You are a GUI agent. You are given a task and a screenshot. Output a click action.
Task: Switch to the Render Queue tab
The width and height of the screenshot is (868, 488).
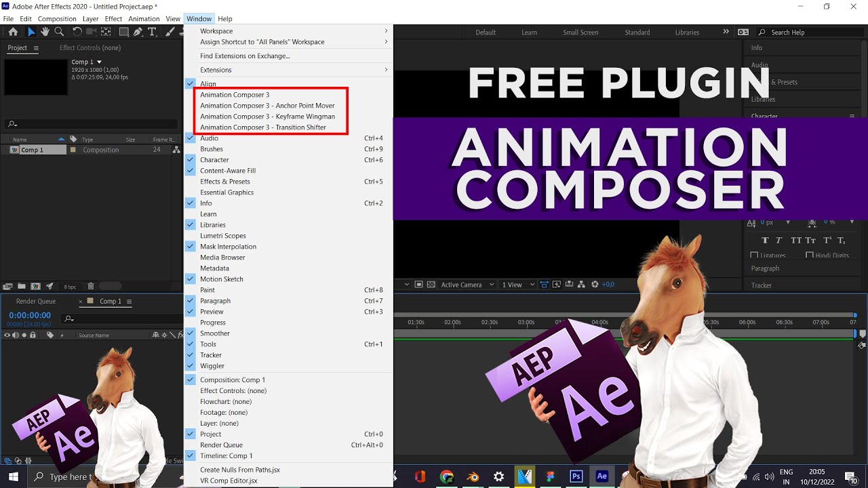tap(36, 302)
